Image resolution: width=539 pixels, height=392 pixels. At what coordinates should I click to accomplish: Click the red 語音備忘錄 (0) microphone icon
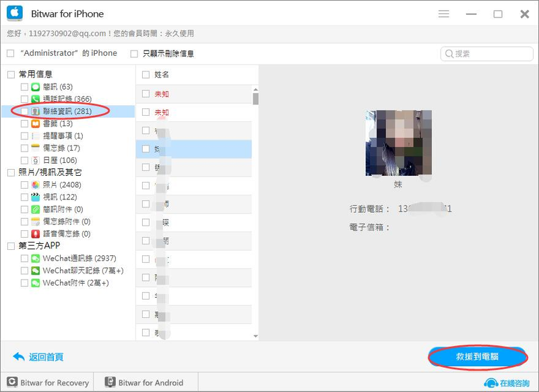pos(36,234)
